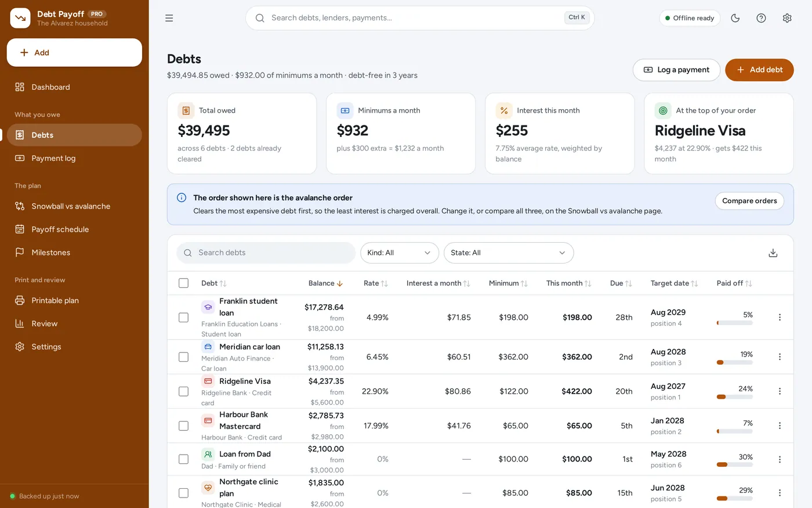Image resolution: width=812 pixels, height=508 pixels.
Task: Click the Add button in the sidebar
Action: (x=74, y=52)
